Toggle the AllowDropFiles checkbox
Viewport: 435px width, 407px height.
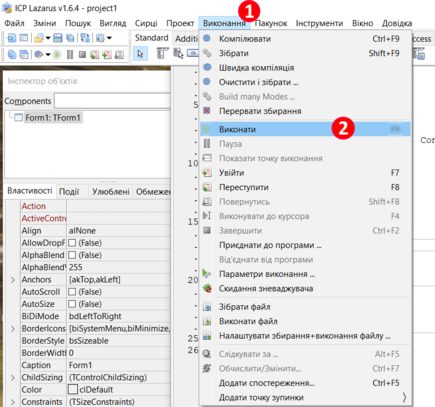click(x=72, y=243)
